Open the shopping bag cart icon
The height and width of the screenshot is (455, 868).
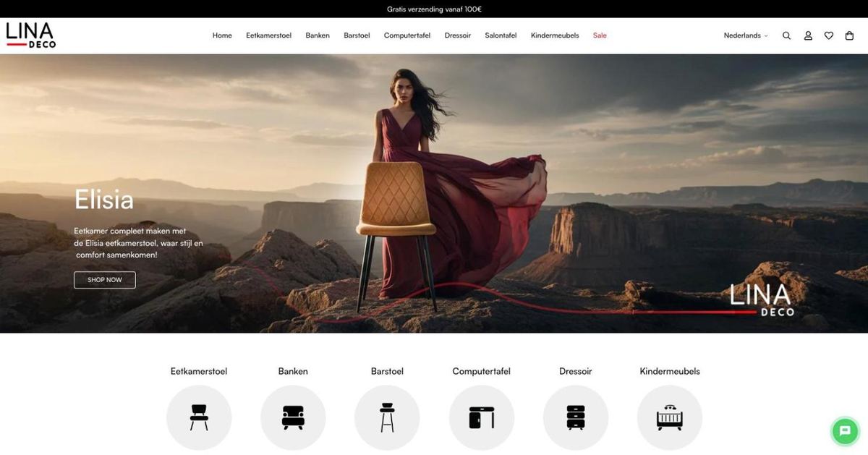point(849,35)
